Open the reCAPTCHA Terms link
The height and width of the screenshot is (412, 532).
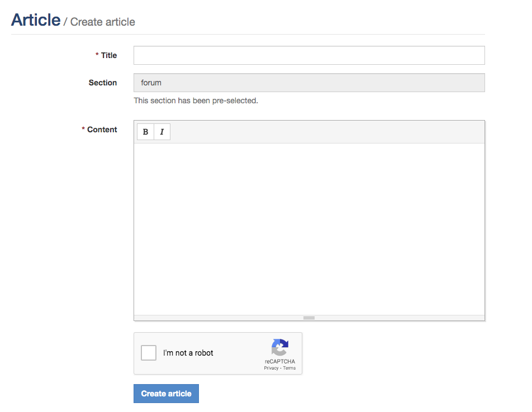(x=289, y=368)
